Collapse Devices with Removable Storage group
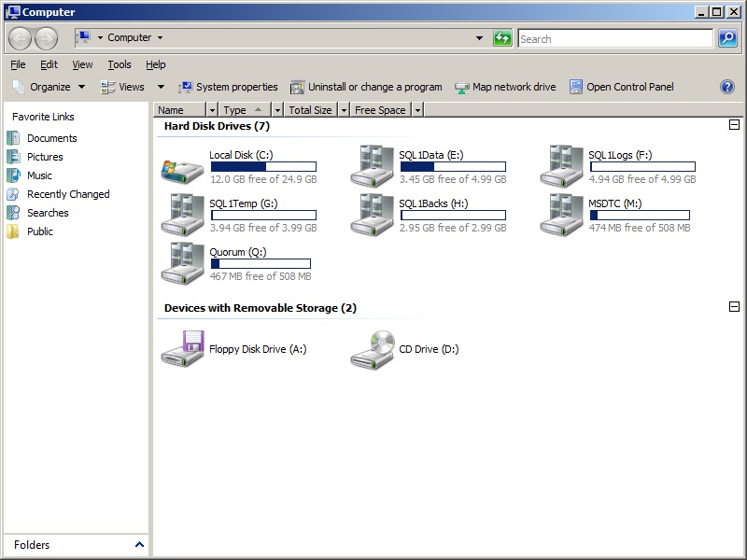 click(734, 307)
